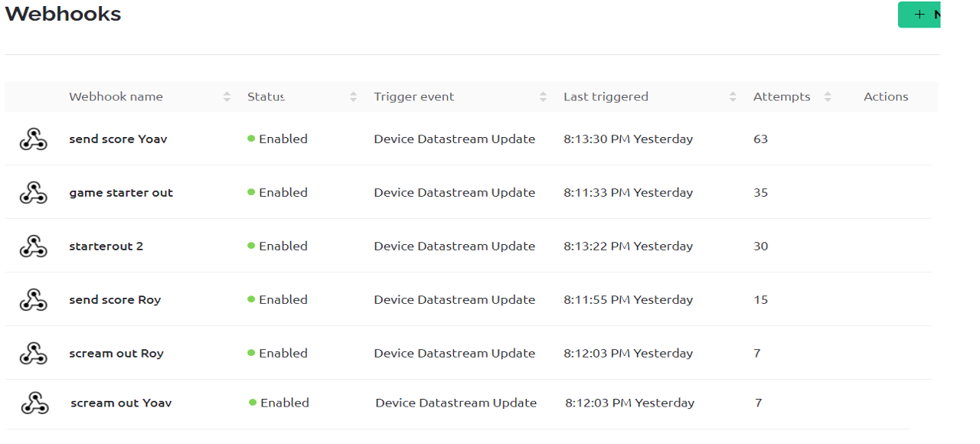Click webhook icon beside starterout 2

(x=33, y=246)
